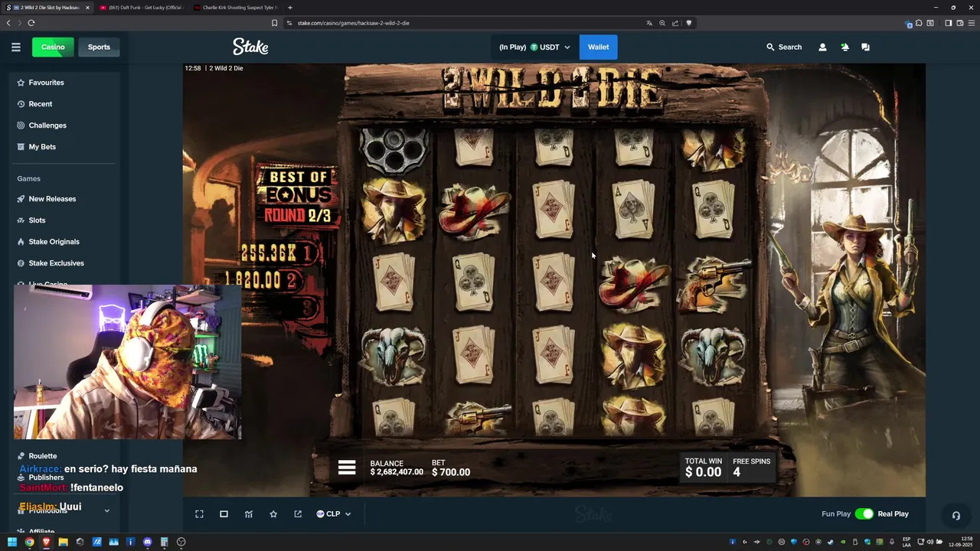Image resolution: width=980 pixels, height=551 pixels.
Task: Click the bet amount $700.00
Action: pyautogui.click(x=451, y=472)
